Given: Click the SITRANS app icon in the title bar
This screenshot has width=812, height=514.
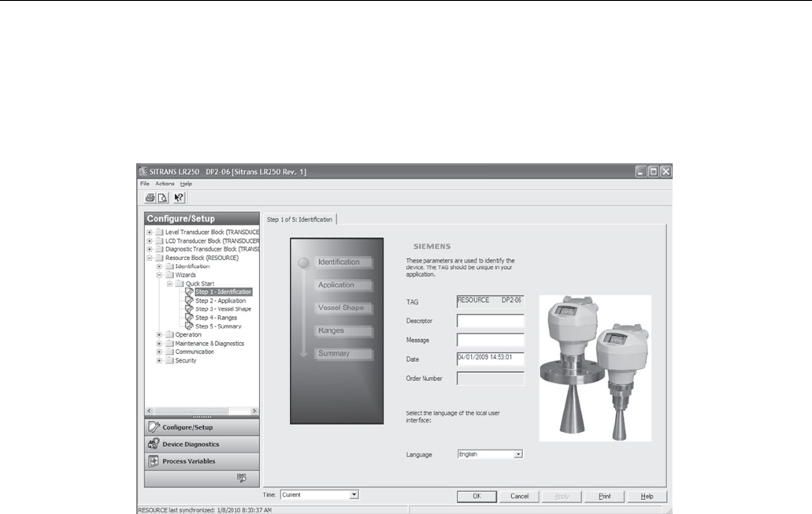Looking at the screenshot, I should coord(143,172).
